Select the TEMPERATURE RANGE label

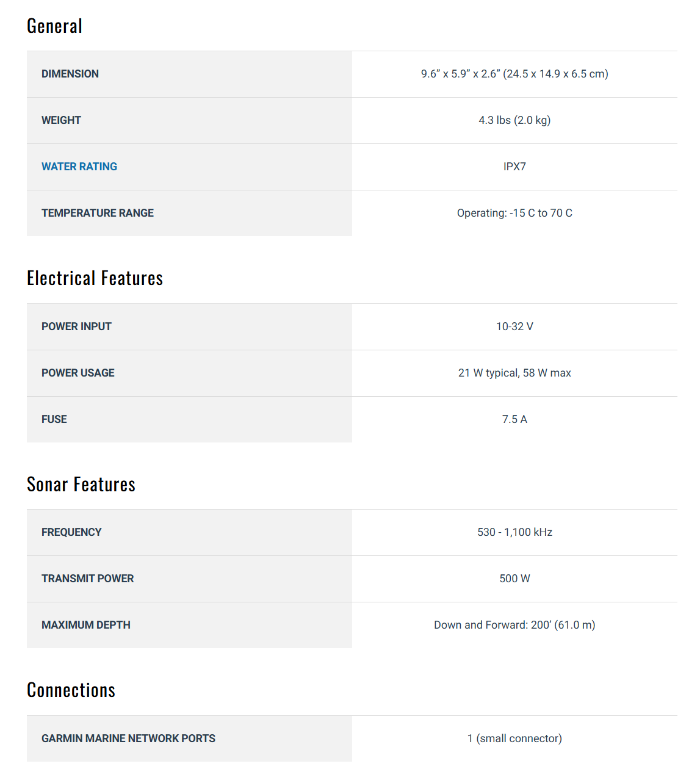click(x=98, y=213)
